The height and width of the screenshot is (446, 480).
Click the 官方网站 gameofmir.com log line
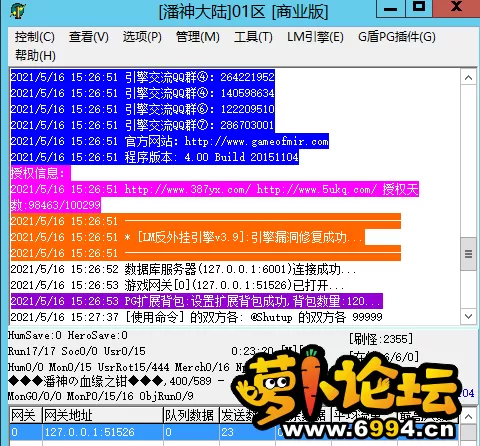tap(170, 141)
